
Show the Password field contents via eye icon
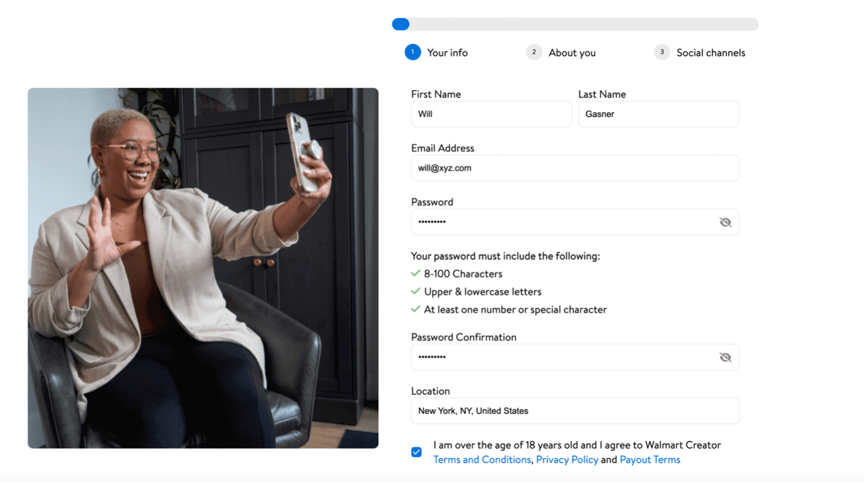(725, 222)
